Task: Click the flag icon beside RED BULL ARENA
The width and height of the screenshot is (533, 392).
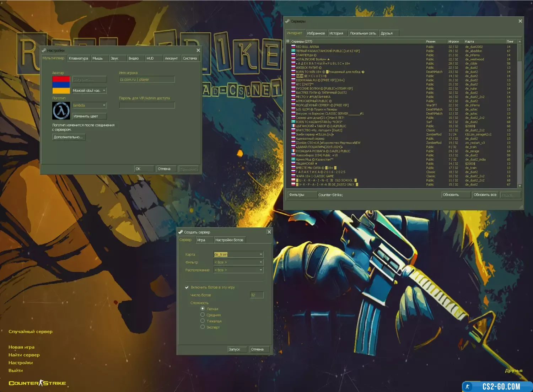Action: (293, 47)
